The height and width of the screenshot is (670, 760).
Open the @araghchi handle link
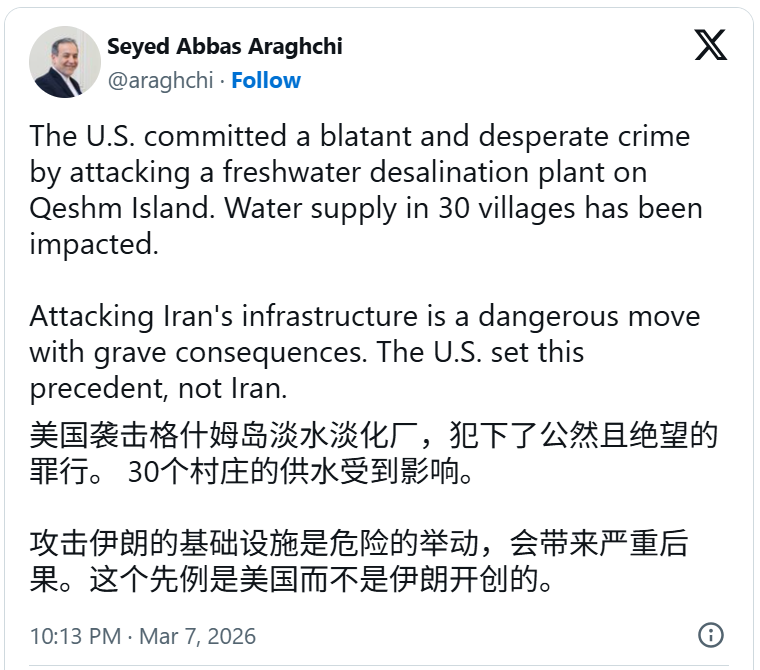(160, 80)
